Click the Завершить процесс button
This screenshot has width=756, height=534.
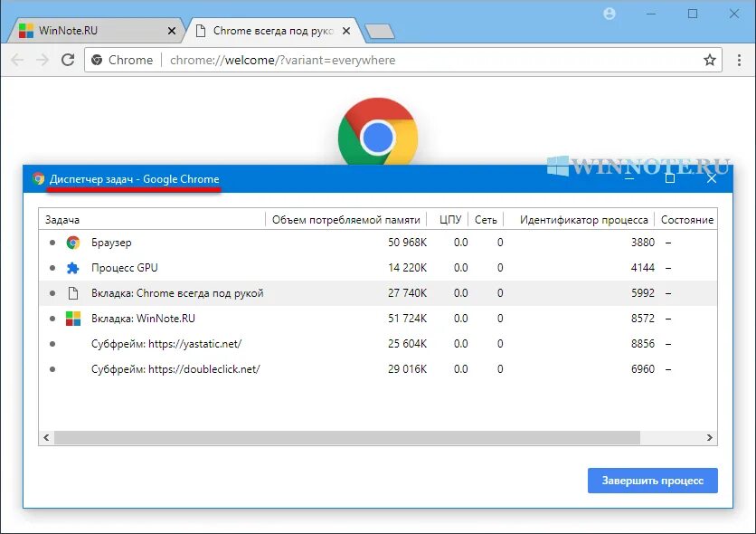(652, 481)
